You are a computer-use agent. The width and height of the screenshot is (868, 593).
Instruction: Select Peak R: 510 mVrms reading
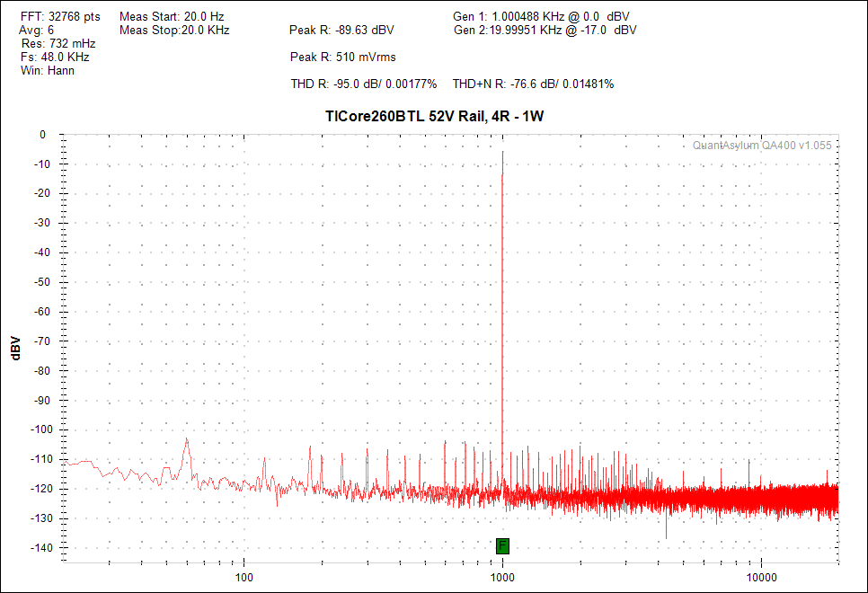343,57
